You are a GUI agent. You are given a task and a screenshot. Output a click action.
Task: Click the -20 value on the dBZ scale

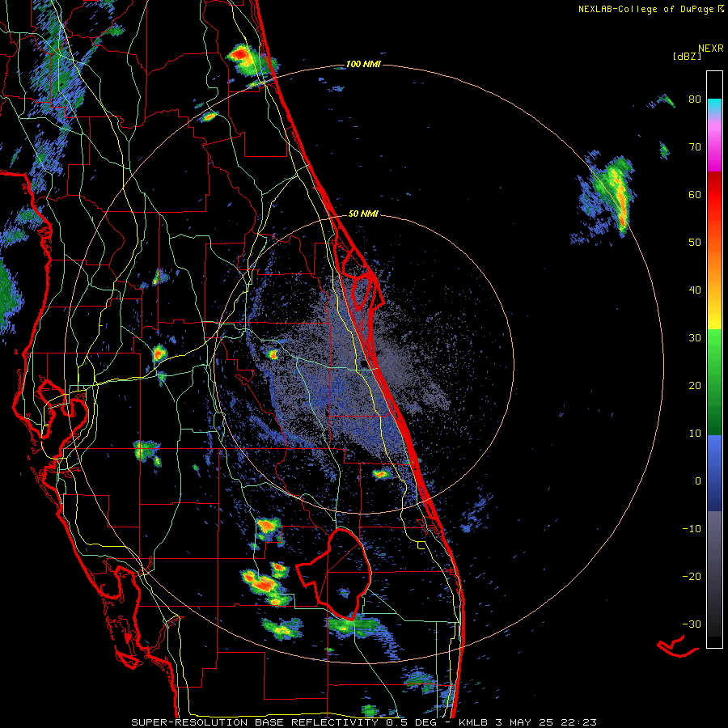coord(692,576)
